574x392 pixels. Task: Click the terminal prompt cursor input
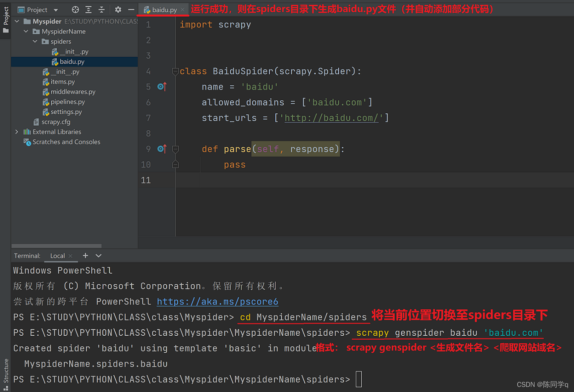coord(358,379)
